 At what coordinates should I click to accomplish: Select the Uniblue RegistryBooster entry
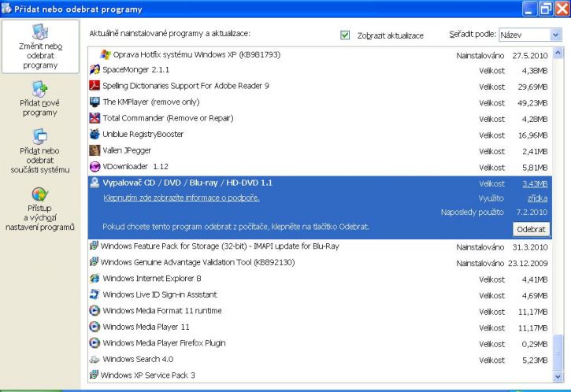pyautogui.click(x=320, y=135)
